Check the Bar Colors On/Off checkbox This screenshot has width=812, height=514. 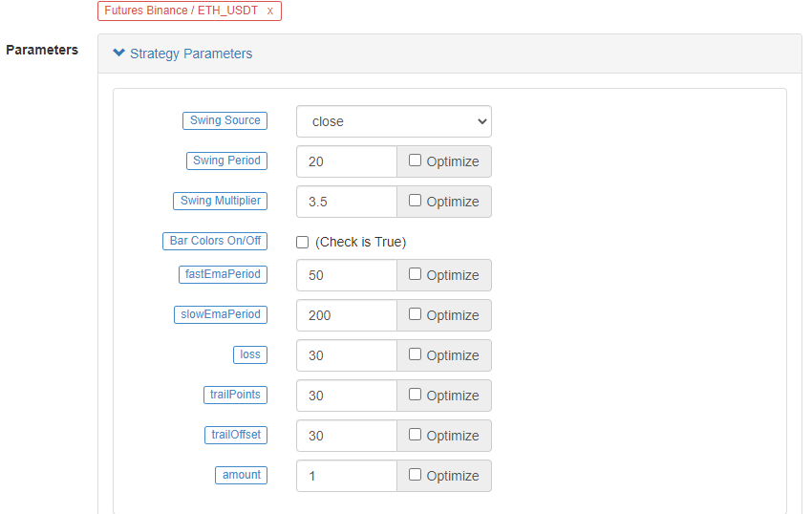click(303, 242)
